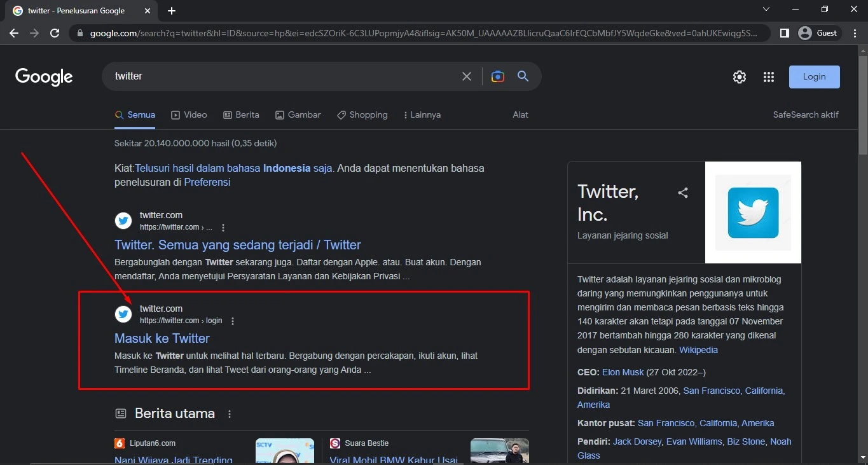Click 'Layanan jejaring sosial' subtitle
The width and height of the screenshot is (868, 465).
click(x=623, y=235)
